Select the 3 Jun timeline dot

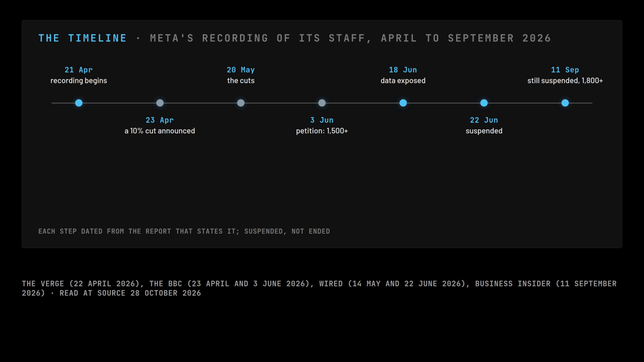click(x=322, y=103)
